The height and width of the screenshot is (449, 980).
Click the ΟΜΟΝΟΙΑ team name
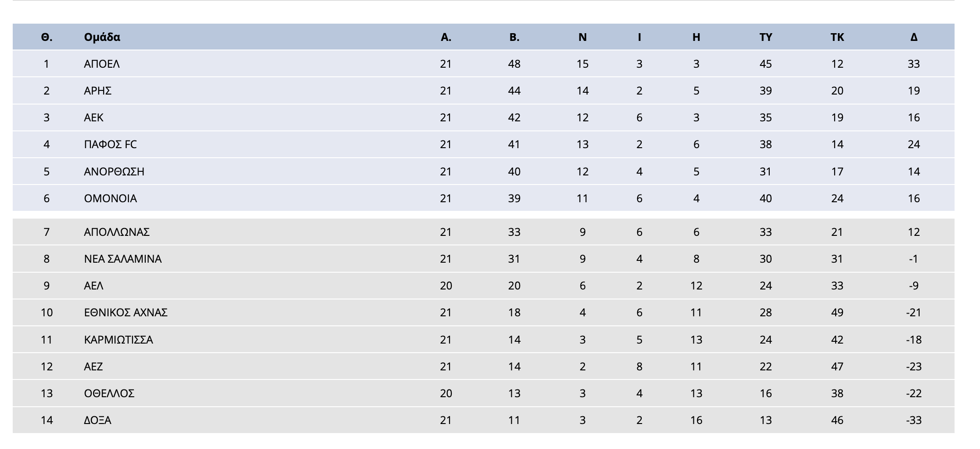tap(110, 199)
